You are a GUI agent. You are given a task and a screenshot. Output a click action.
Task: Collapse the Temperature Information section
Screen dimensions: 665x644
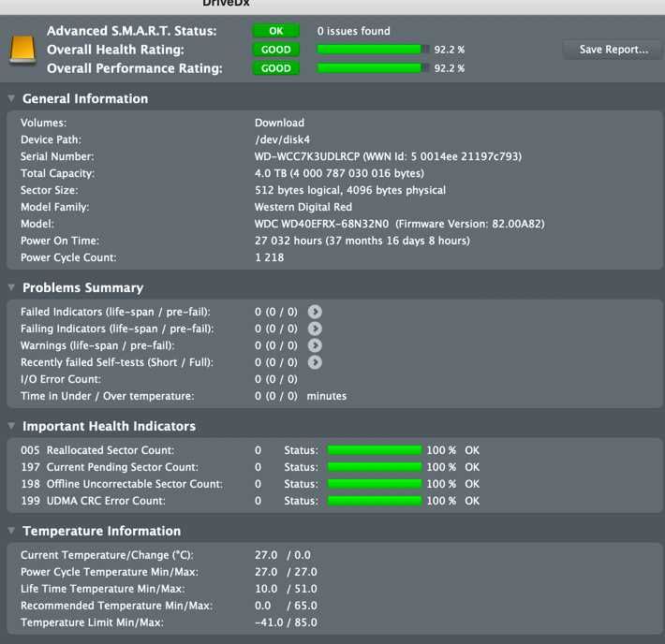point(11,531)
